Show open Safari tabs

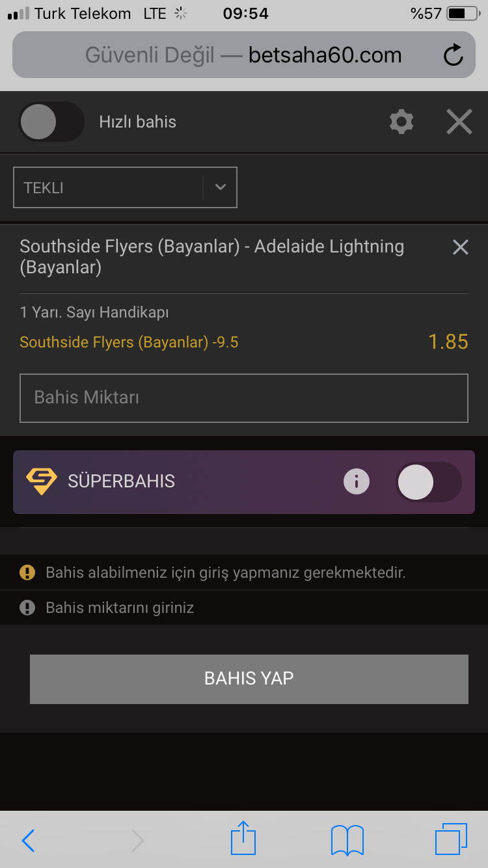click(x=452, y=839)
